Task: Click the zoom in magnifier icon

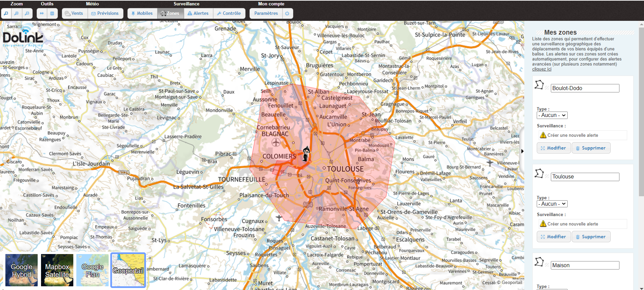Action: point(16,13)
